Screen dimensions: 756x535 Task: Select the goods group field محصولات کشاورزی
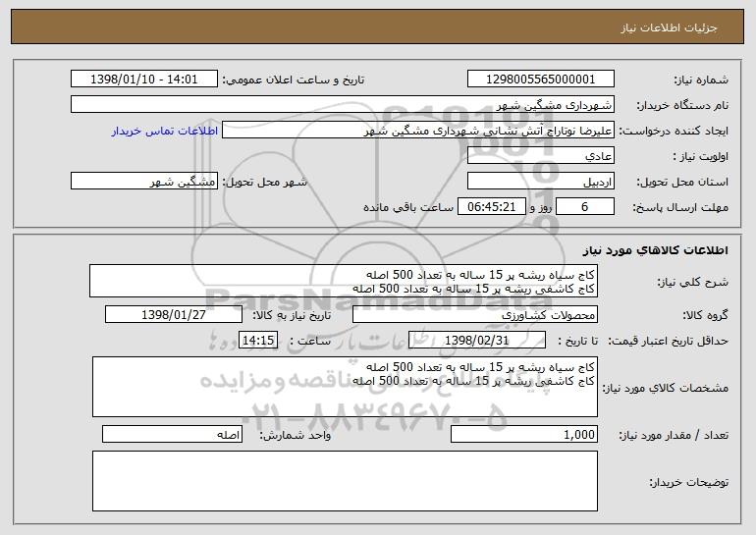pyautogui.click(x=475, y=315)
